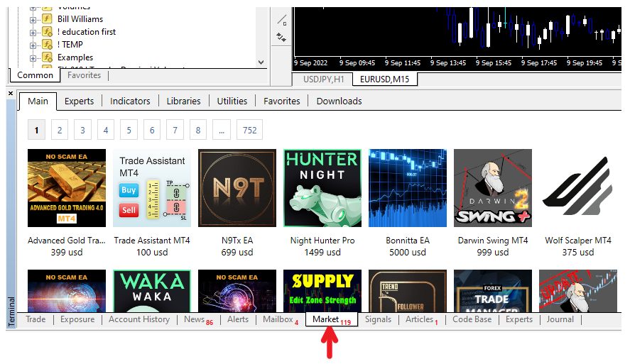The height and width of the screenshot is (364, 630).
Task: Open the Waka Waka product thumbnail
Action: pyautogui.click(x=152, y=291)
